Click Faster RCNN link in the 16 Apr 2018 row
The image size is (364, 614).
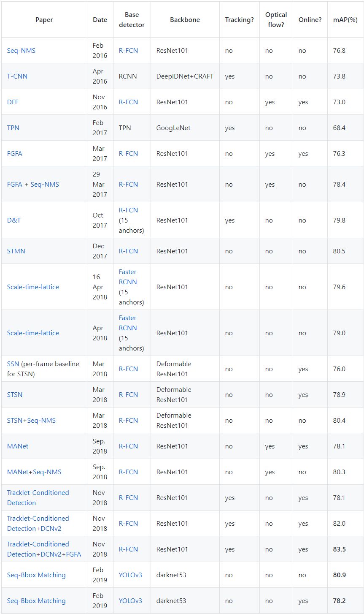127,277
